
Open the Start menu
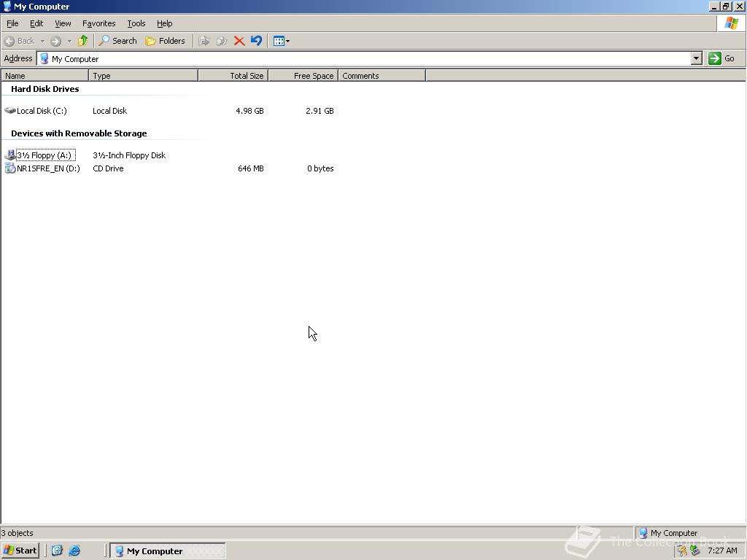[20, 551]
